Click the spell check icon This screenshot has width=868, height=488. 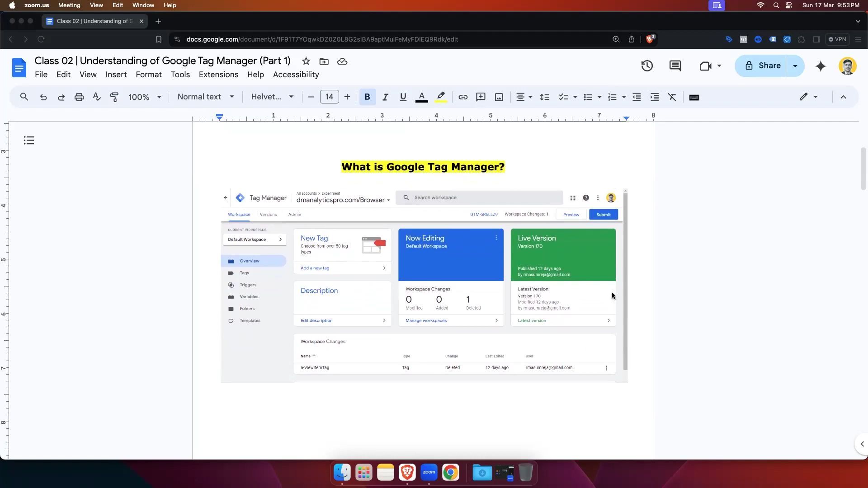click(97, 97)
